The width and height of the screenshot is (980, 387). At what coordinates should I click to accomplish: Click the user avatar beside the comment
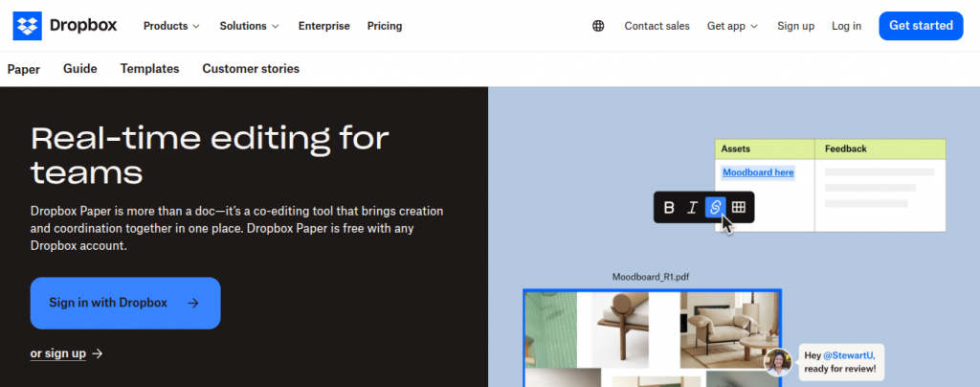pyautogui.click(x=778, y=362)
